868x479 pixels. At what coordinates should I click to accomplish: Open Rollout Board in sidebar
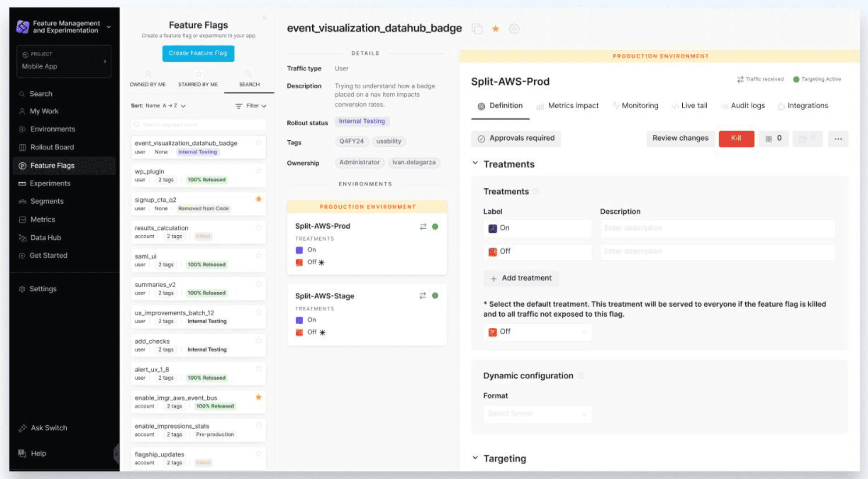click(52, 147)
